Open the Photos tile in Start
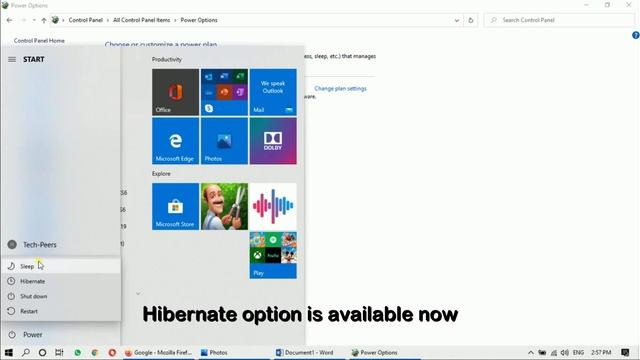This screenshot has height=360, width=640. pos(224,141)
